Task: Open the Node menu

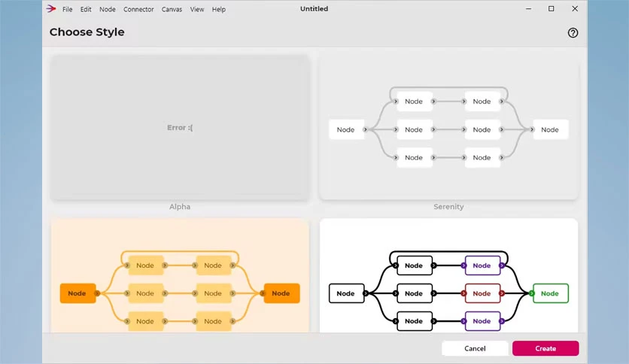Action: [107, 9]
